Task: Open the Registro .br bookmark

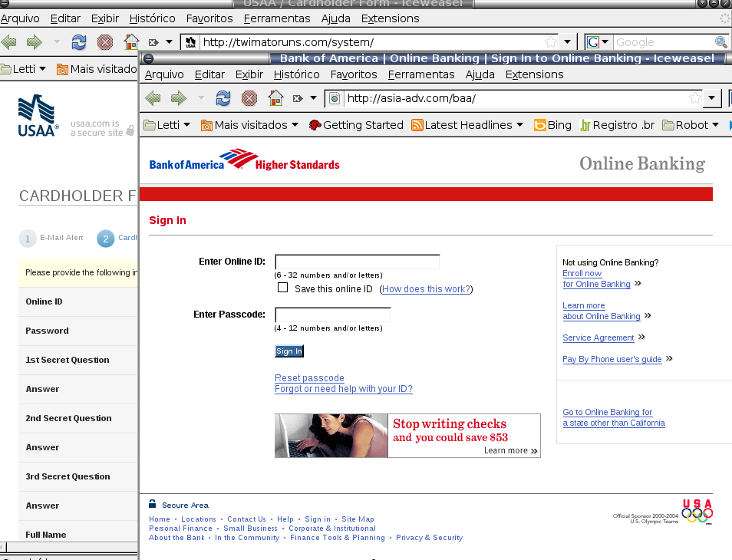Action: (x=617, y=125)
